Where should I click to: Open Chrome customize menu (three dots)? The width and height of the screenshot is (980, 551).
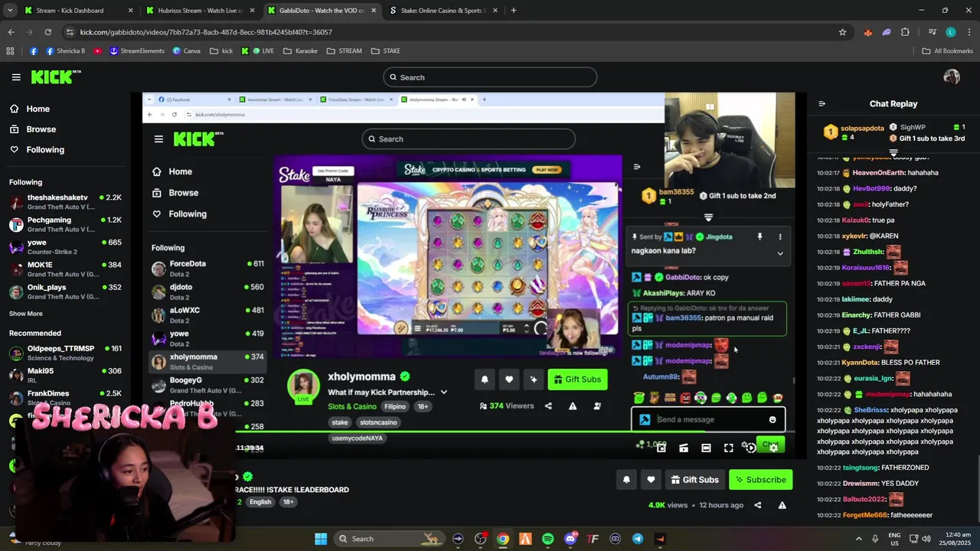pyautogui.click(x=968, y=32)
